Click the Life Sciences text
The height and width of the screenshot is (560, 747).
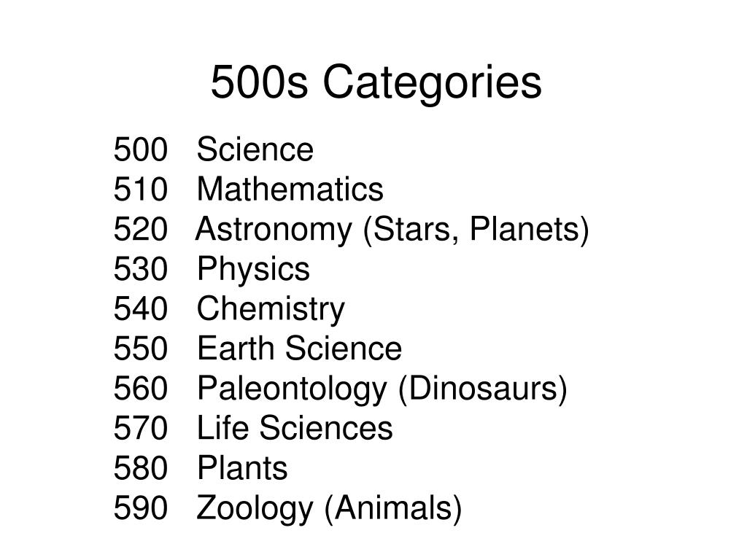pos(295,427)
